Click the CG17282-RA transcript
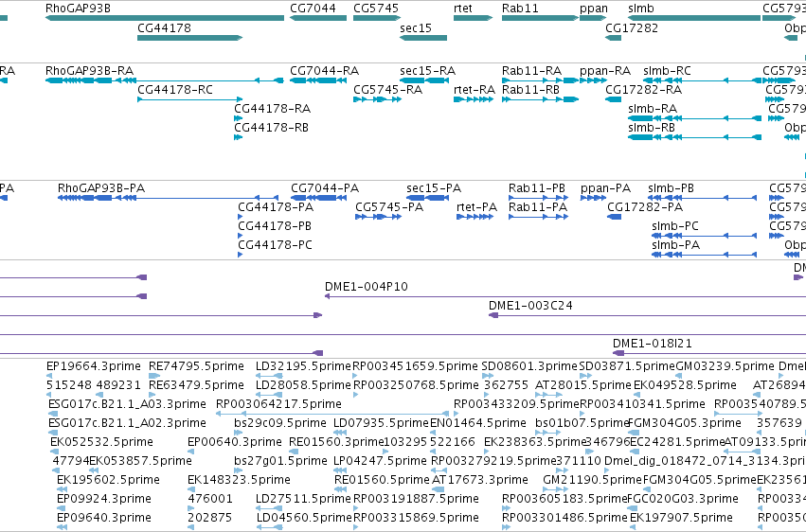Viewport: 806px width, 532px height. [x=613, y=99]
